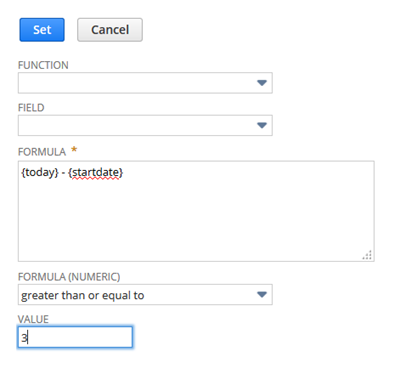This screenshot has width=400, height=374.
Task: Click the minus sign in the formula
Action: click(63, 173)
